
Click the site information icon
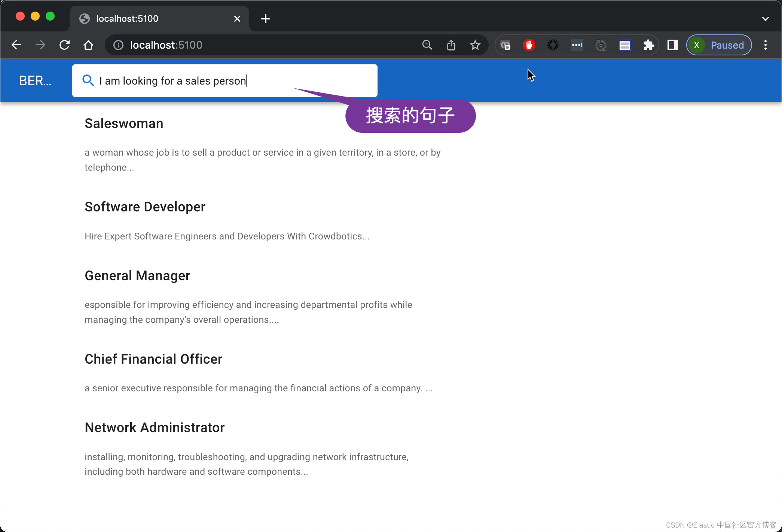pyautogui.click(x=118, y=45)
